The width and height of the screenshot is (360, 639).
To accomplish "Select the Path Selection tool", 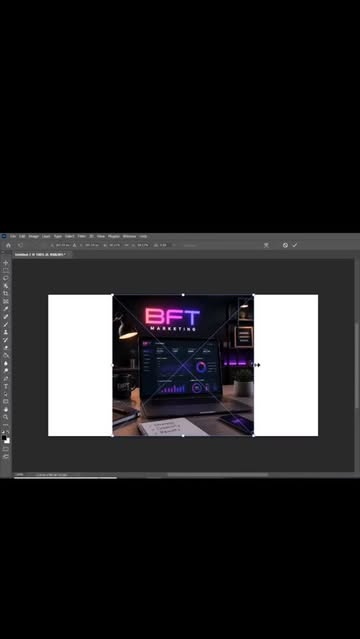I will point(6,394).
